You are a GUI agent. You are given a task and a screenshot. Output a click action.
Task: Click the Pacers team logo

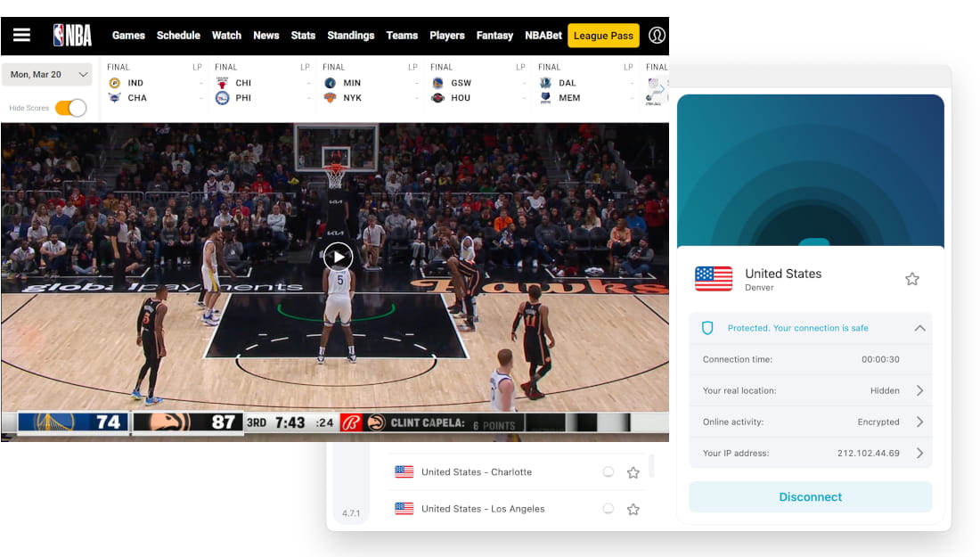[114, 83]
